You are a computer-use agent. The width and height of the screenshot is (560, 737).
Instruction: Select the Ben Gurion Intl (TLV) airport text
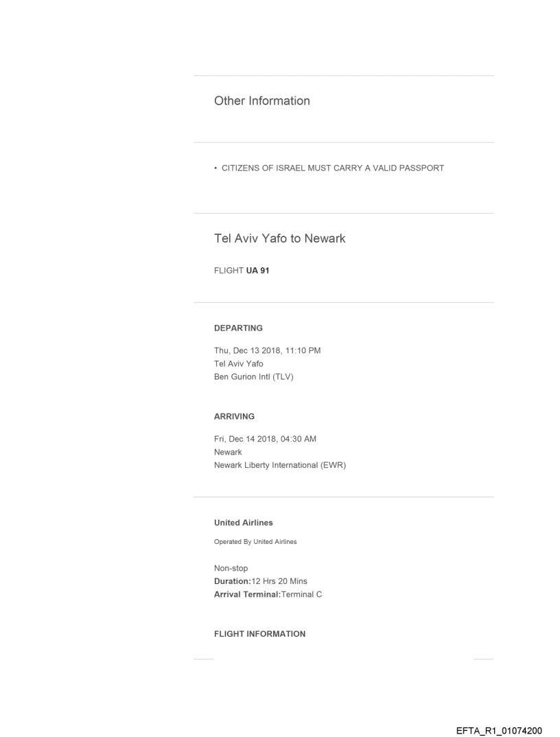click(x=254, y=376)
